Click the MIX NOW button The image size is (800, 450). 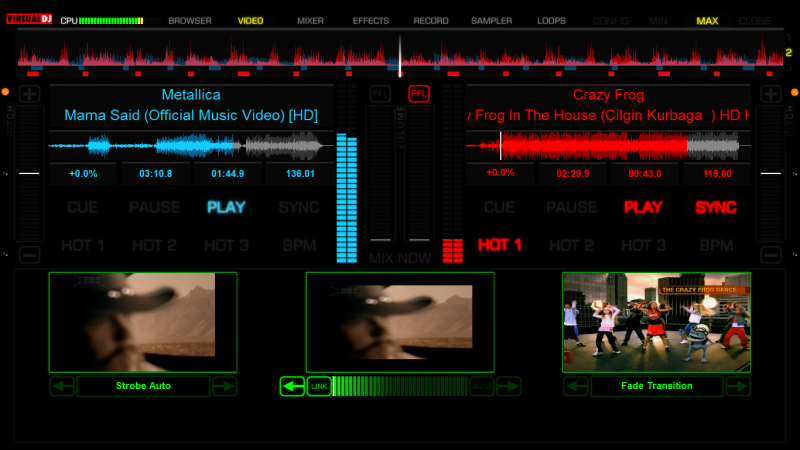coord(400,258)
